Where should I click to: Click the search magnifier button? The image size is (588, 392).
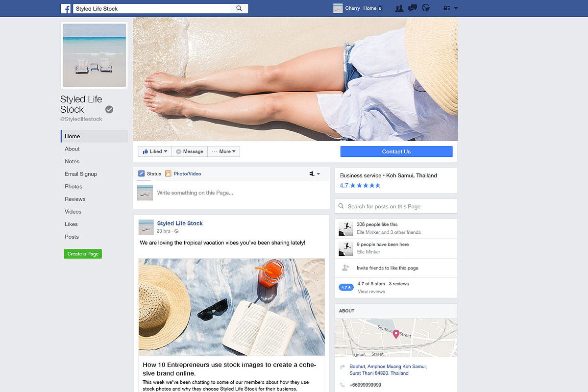tap(239, 8)
